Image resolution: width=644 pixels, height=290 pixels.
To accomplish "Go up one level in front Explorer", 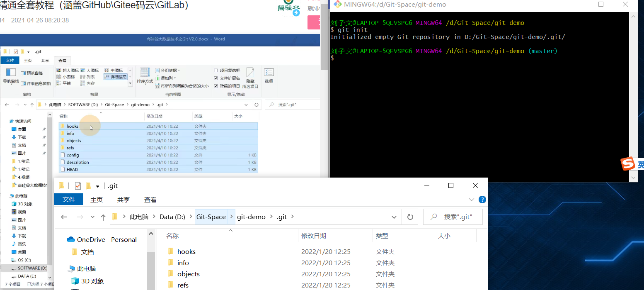I will (103, 217).
